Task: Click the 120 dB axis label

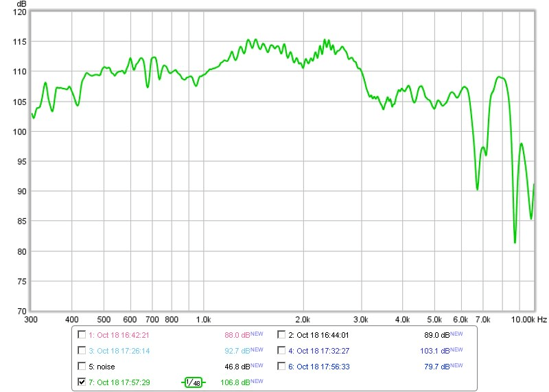Action: click(20, 12)
